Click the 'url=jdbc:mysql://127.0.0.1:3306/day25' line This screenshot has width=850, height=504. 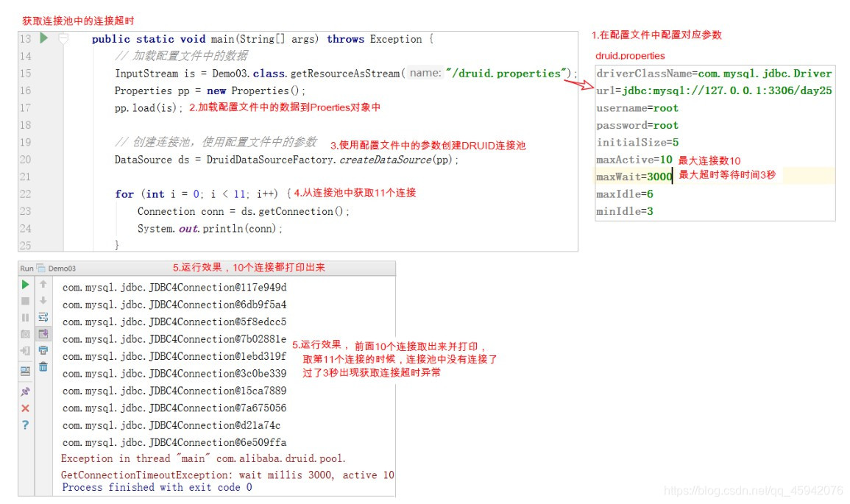point(714,90)
